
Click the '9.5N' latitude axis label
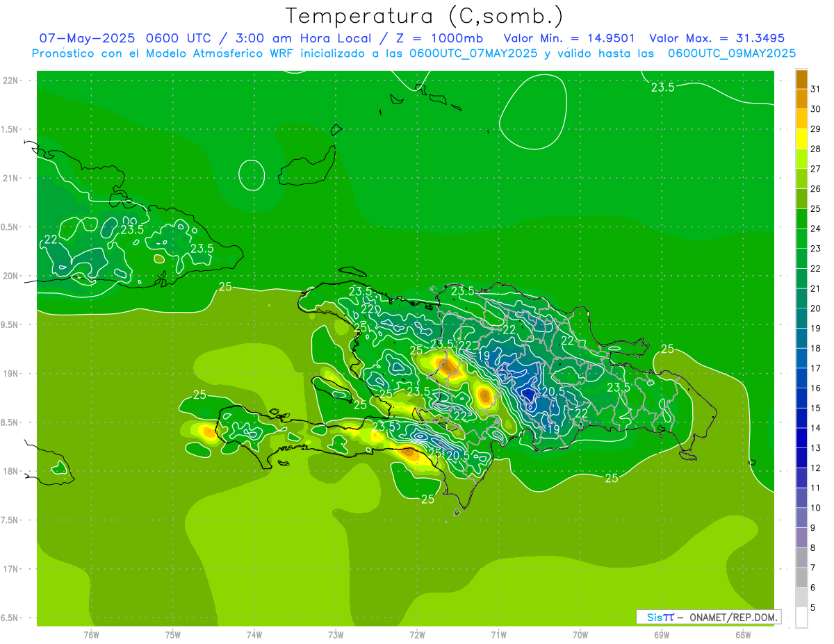coord(10,325)
